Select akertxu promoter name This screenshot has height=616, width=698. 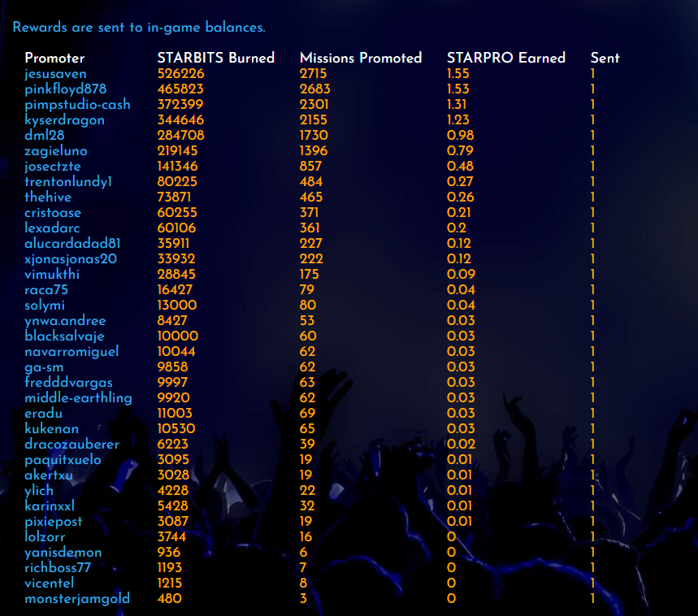click(49, 475)
